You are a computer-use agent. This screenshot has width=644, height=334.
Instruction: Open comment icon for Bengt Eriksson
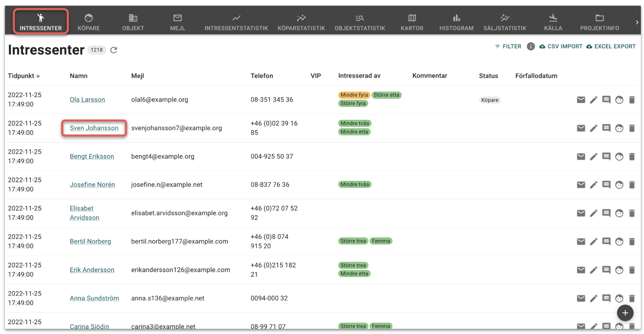tap(606, 157)
